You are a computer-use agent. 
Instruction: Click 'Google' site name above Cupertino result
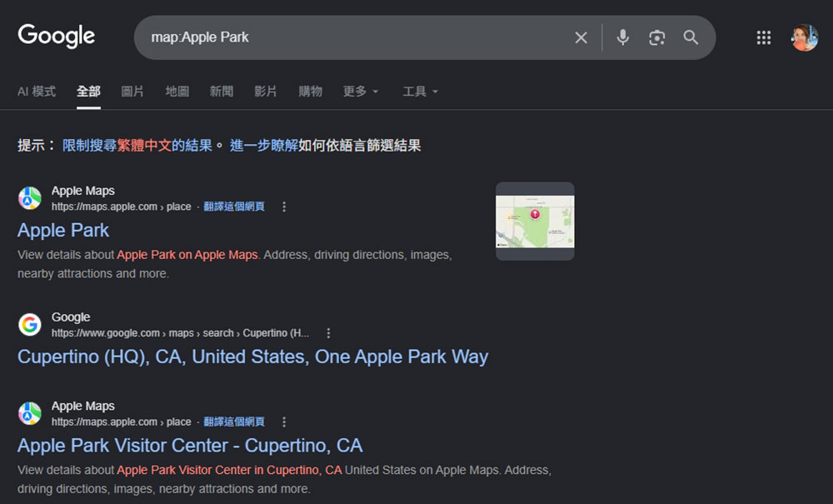click(71, 317)
